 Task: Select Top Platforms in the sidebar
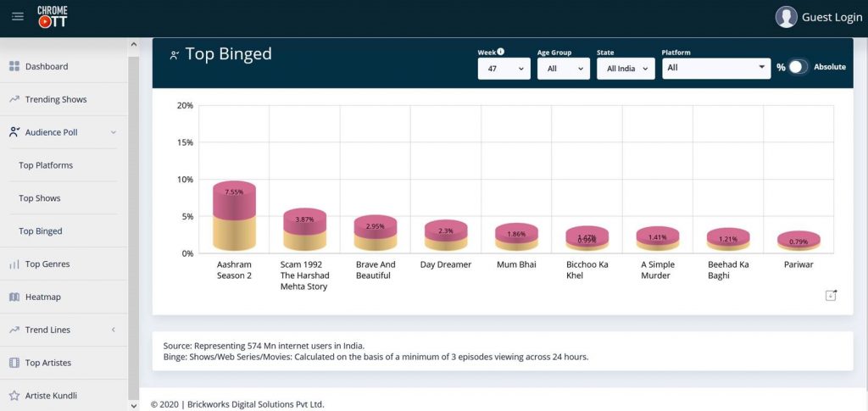46,165
